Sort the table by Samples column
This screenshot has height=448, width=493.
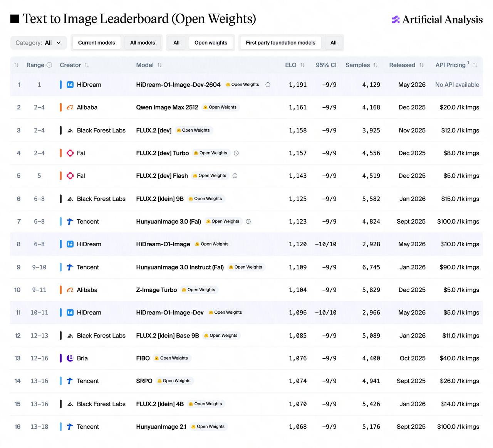click(x=376, y=65)
